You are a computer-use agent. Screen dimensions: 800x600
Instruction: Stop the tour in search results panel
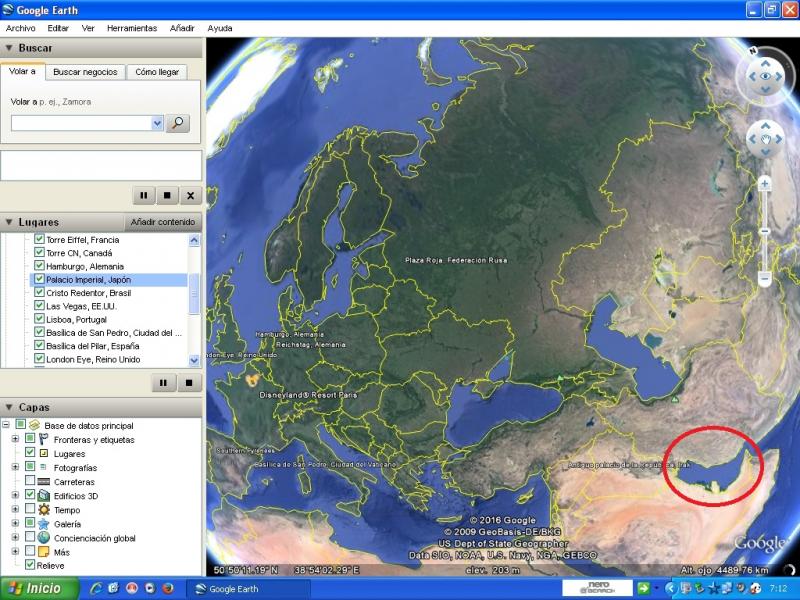pos(167,195)
